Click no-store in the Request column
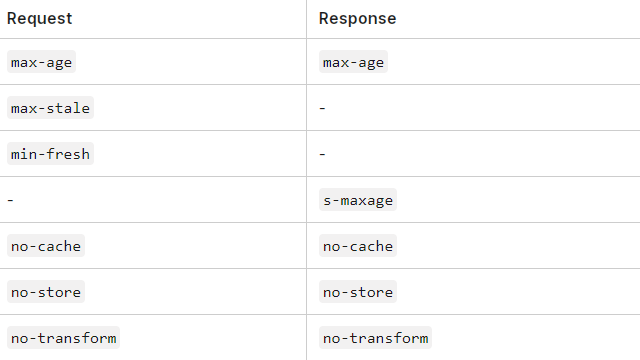The height and width of the screenshot is (360, 640). (46, 292)
